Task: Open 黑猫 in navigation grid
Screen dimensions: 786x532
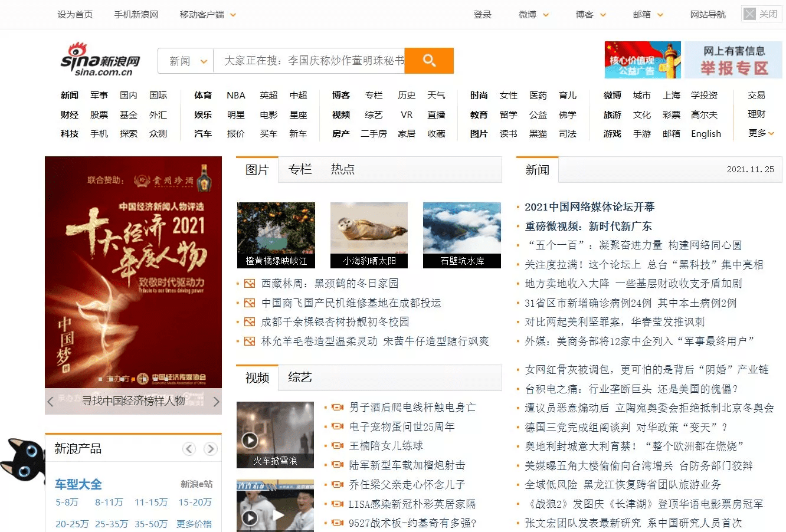Action: click(x=538, y=134)
